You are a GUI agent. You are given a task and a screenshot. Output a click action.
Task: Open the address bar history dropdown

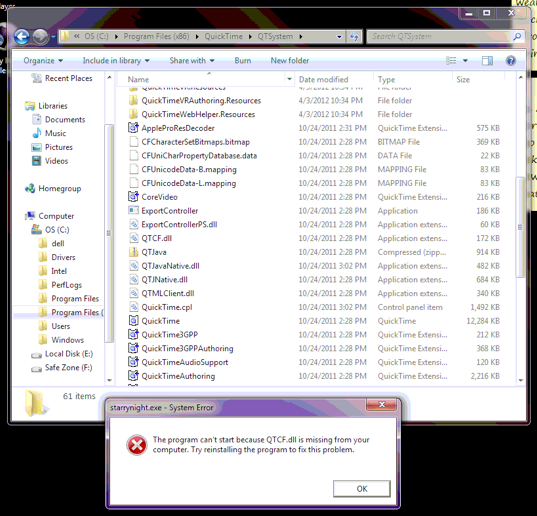[339, 37]
